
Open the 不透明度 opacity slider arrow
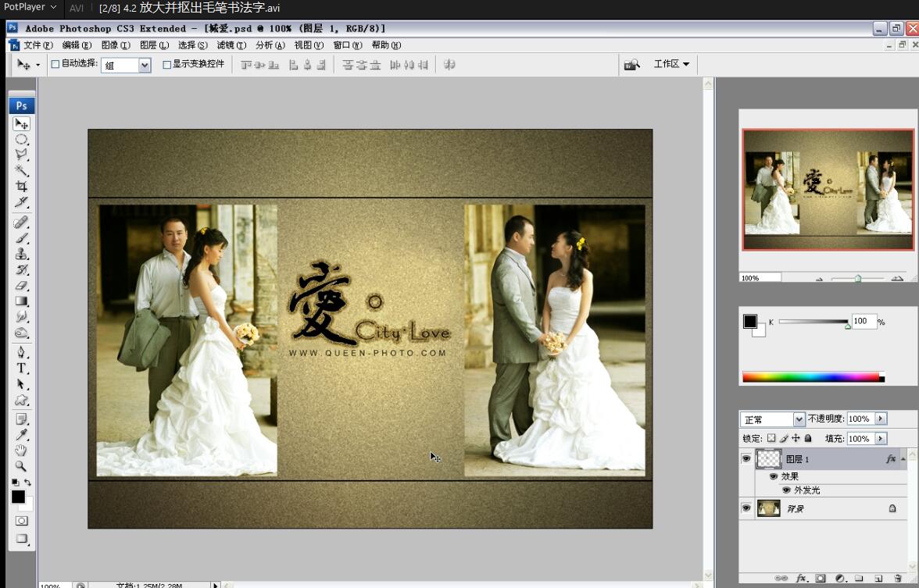click(x=880, y=419)
